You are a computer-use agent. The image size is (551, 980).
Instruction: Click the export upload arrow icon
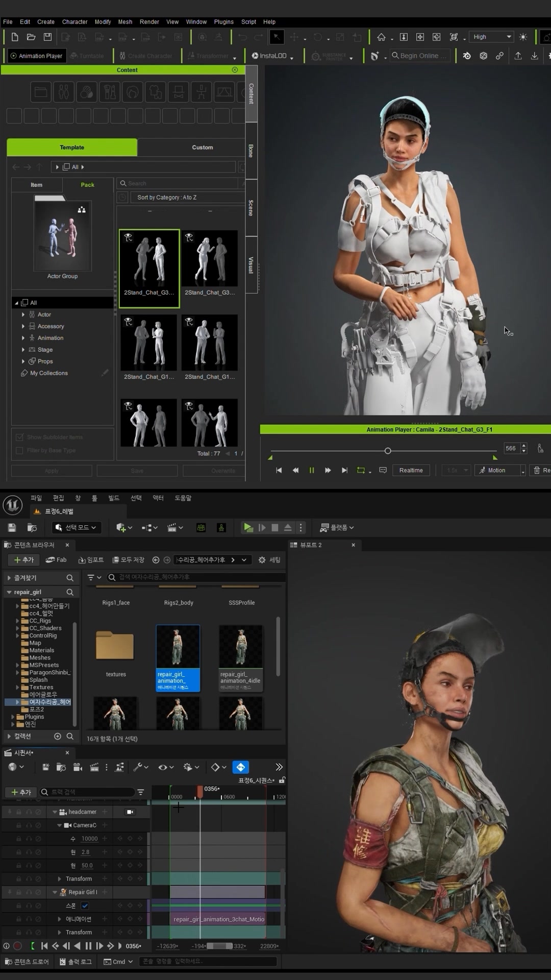point(518,56)
